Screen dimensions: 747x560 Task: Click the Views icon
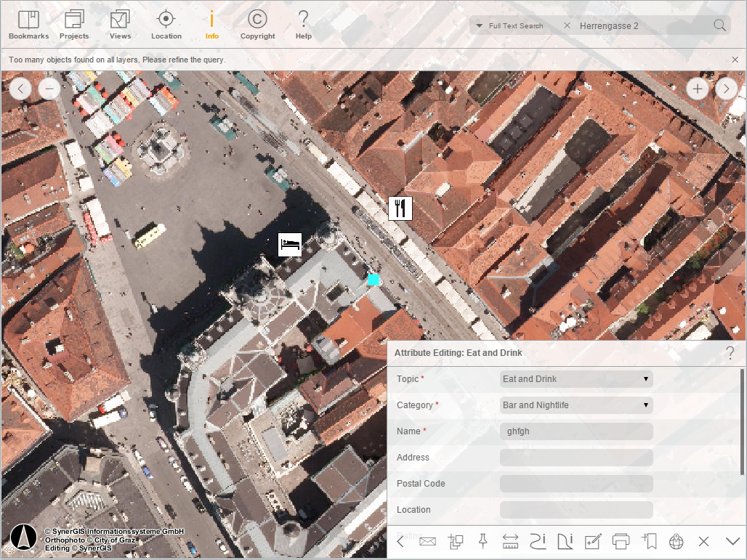click(x=120, y=23)
